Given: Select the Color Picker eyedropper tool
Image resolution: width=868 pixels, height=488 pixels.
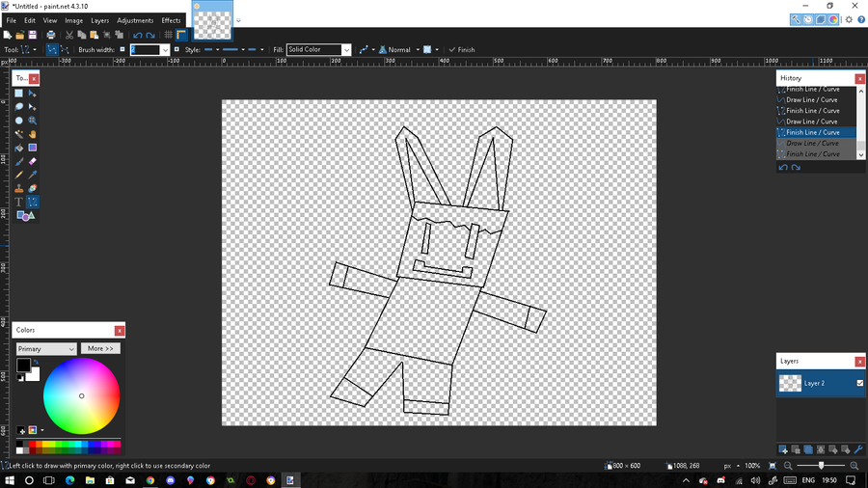Looking at the screenshot, I should [x=33, y=175].
